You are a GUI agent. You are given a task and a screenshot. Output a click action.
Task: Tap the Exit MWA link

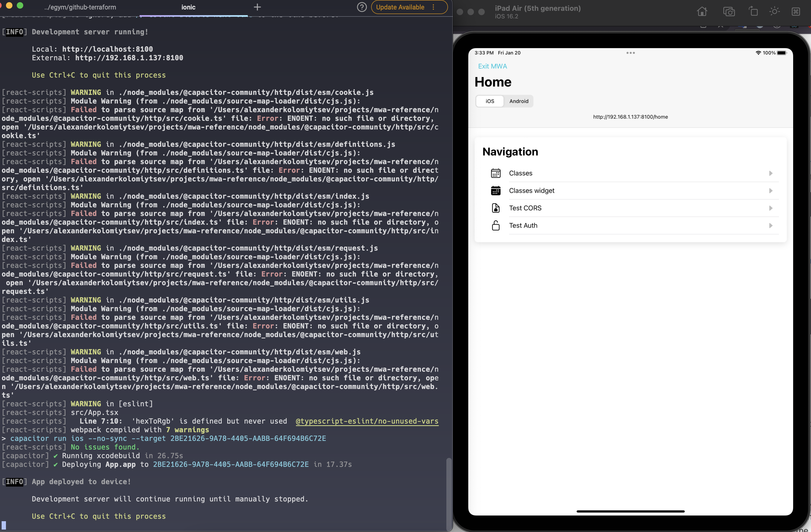(492, 66)
